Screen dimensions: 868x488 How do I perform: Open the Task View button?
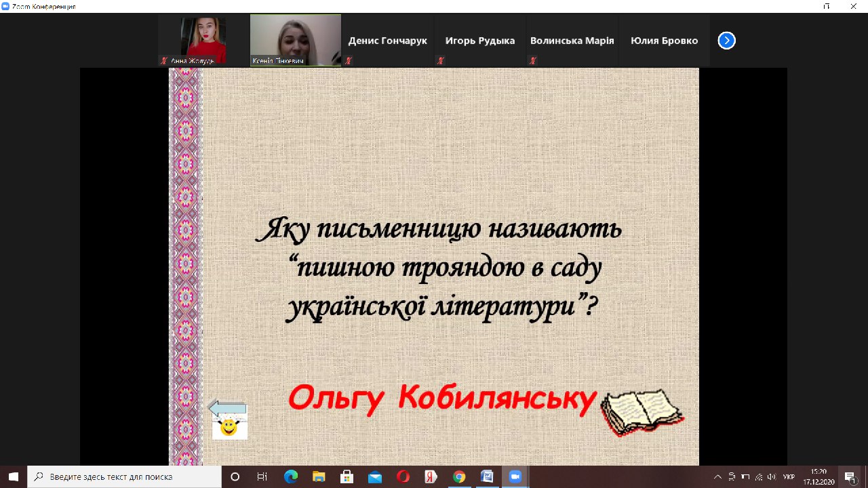tap(262, 476)
